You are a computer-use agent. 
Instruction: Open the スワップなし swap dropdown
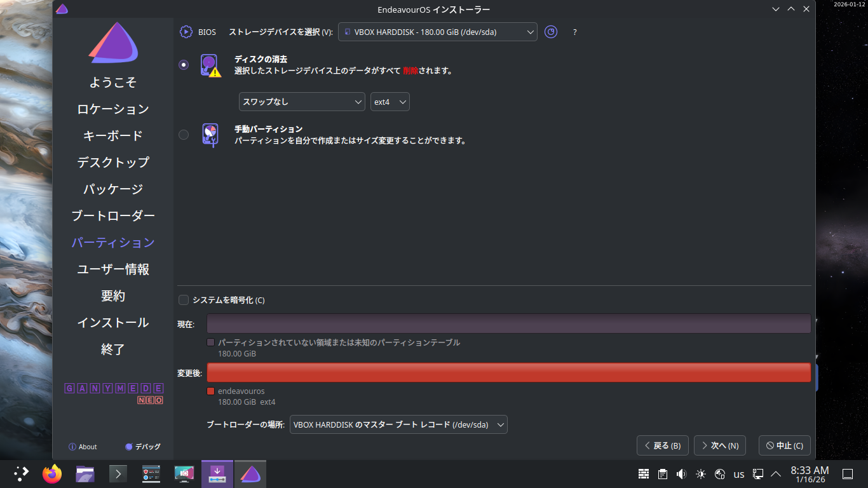point(302,102)
